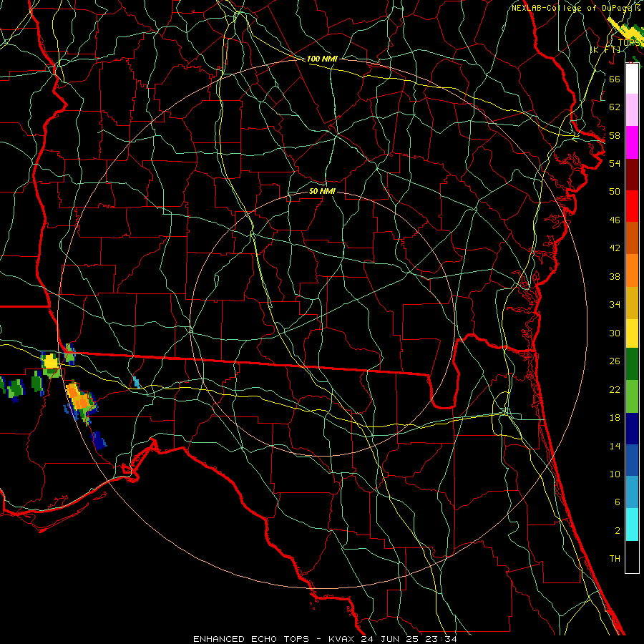Click the orange echo-top storm cell

coord(79,398)
